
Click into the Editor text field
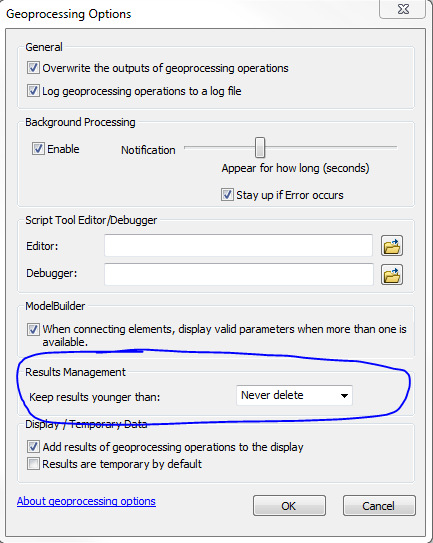[x=238, y=246]
